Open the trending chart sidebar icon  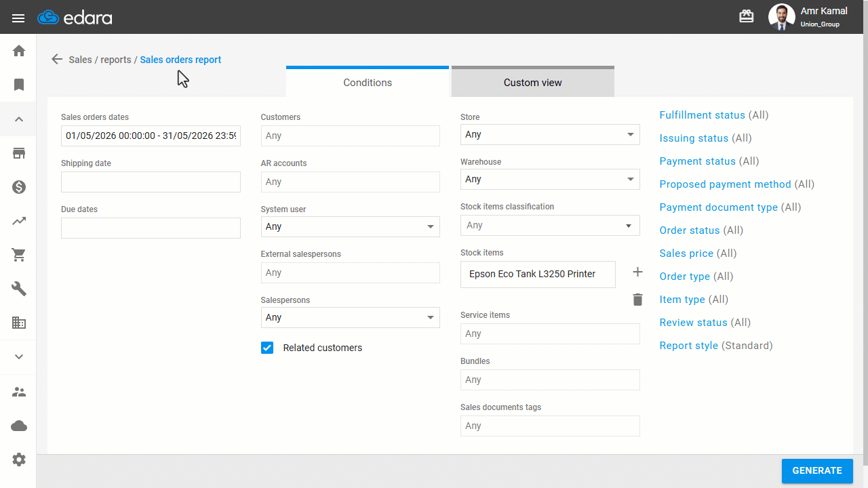tap(19, 221)
